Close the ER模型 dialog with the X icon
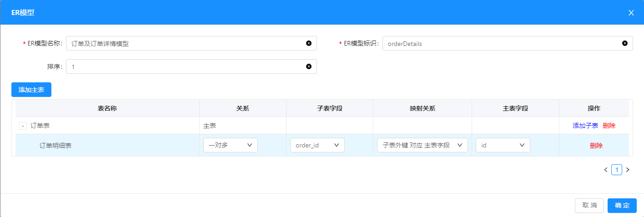Viewport: 644px width, 217px height. point(631,13)
